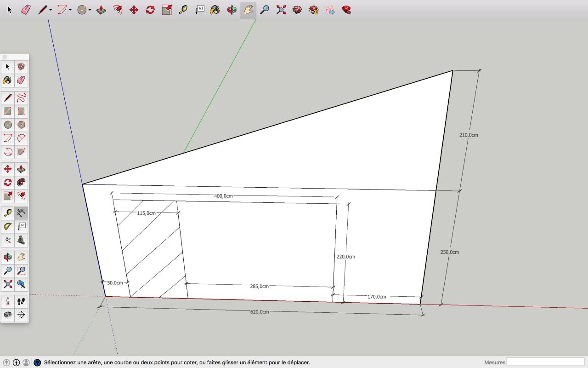
Task: Choose the Text label tool in the top toolbar
Action: tap(199, 10)
